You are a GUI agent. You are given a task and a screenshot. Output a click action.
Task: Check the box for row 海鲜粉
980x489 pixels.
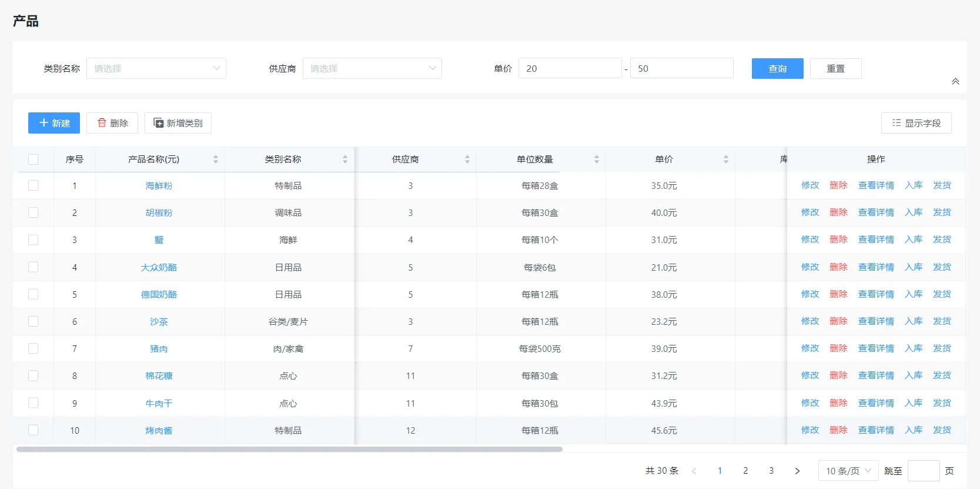pyautogui.click(x=34, y=185)
